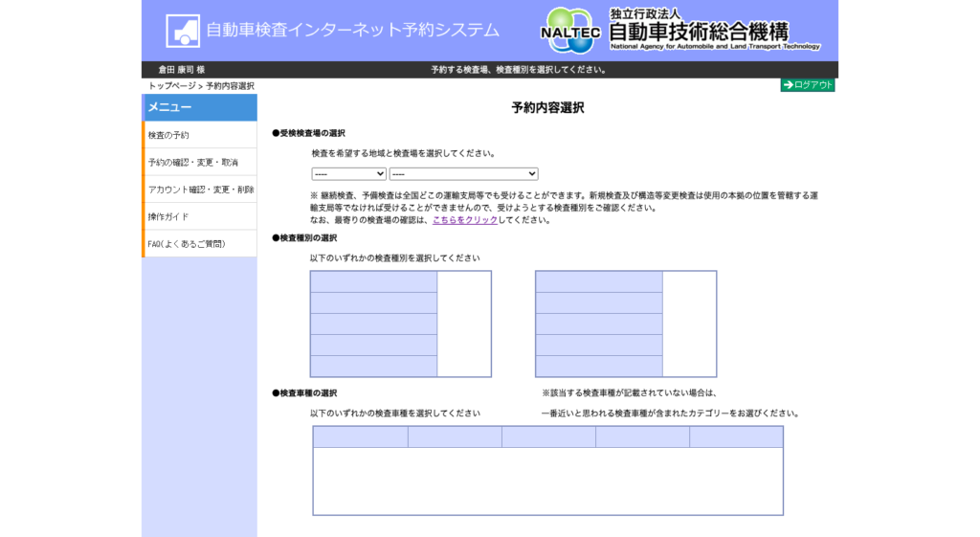Click the ●検査車種の選択 section label
The image size is (980, 537).
click(x=304, y=393)
